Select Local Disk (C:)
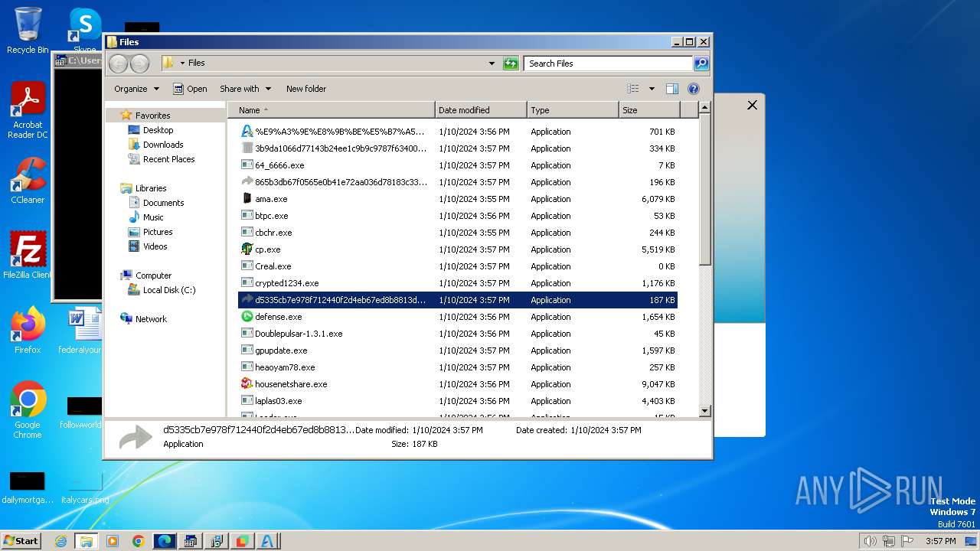Screen dimensions: 980x551 [168, 290]
